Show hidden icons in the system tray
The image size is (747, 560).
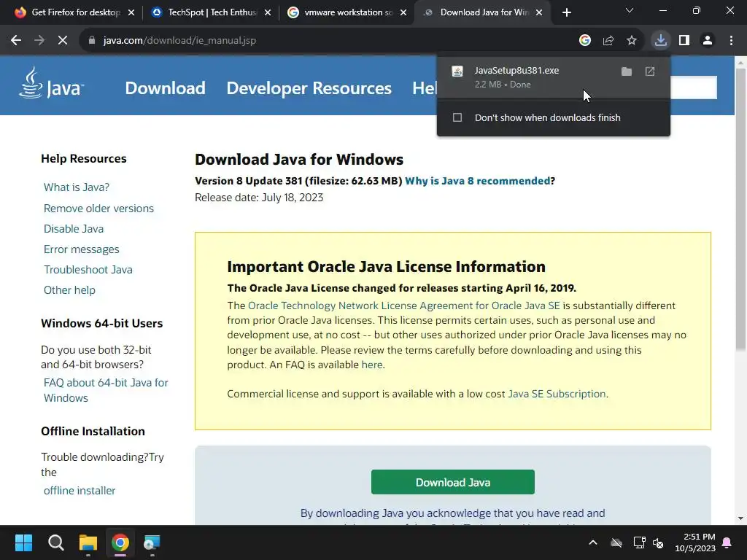tap(593, 542)
